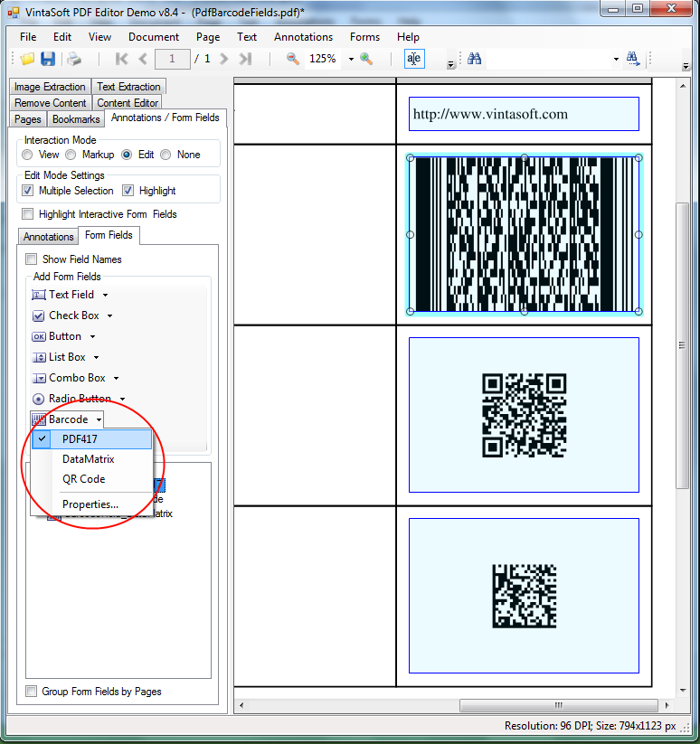Open the Document menu
700x744 pixels.
[154, 37]
